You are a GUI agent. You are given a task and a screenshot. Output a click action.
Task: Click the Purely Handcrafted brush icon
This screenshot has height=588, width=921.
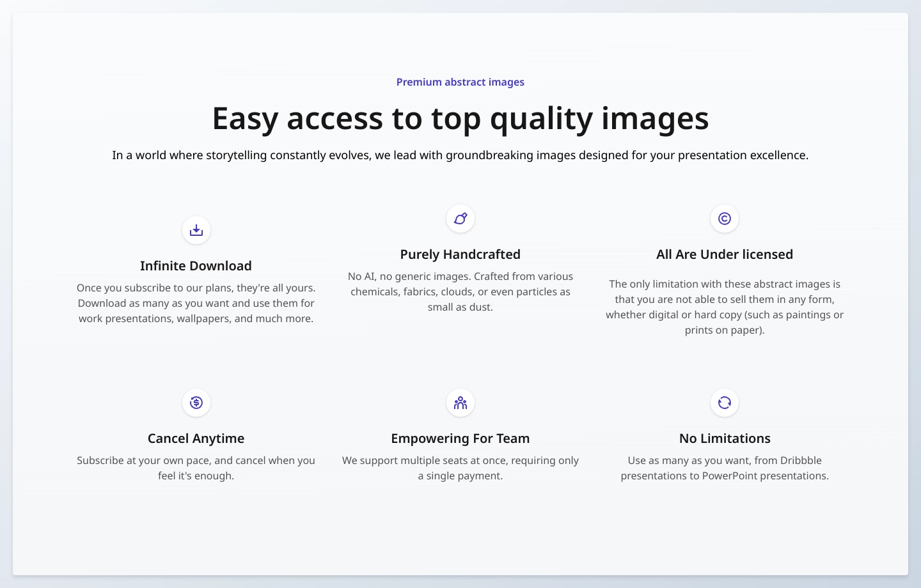coord(460,219)
